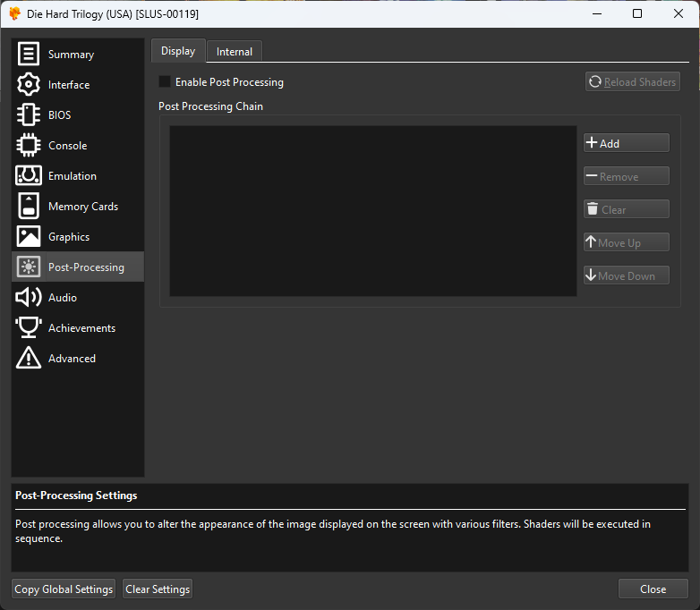Click Copy Global Settings button

(x=64, y=589)
